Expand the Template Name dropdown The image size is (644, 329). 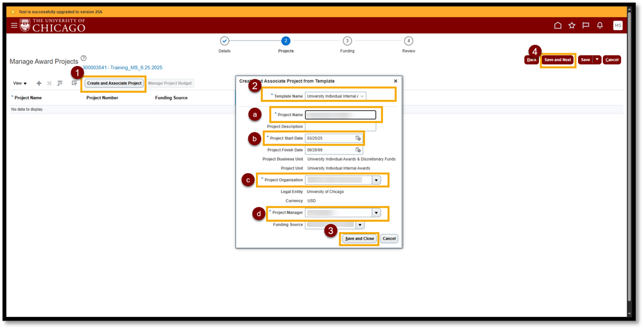(362, 96)
